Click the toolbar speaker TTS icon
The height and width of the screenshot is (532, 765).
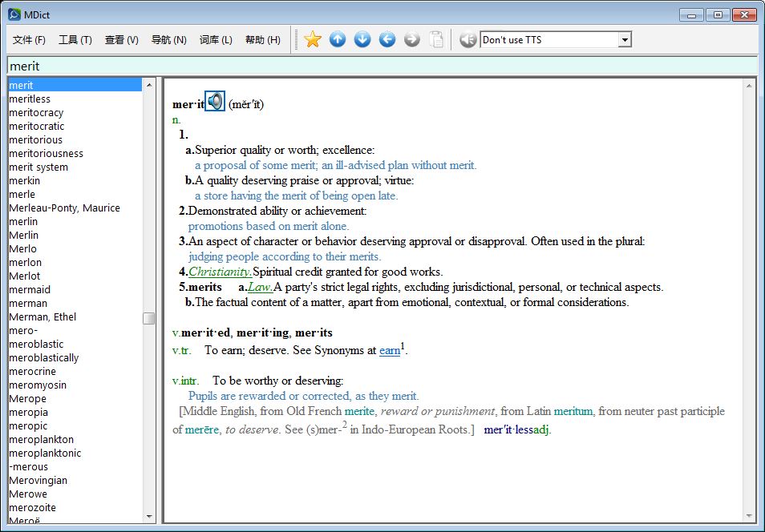(x=468, y=39)
